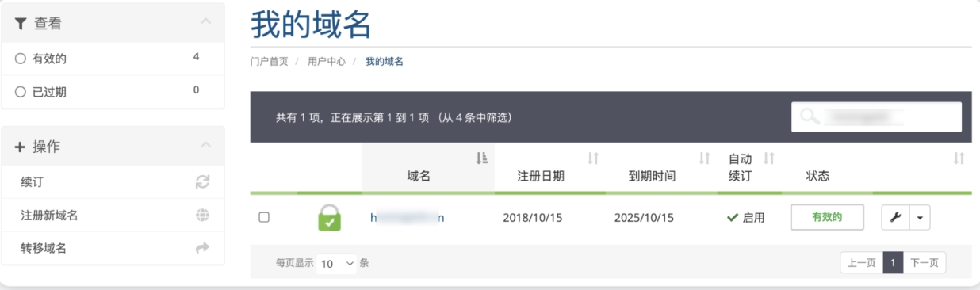Viewport: 980px width, 290px height.
Task: Click sort arrows icon in last column
Action: click(x=959, y=158)
